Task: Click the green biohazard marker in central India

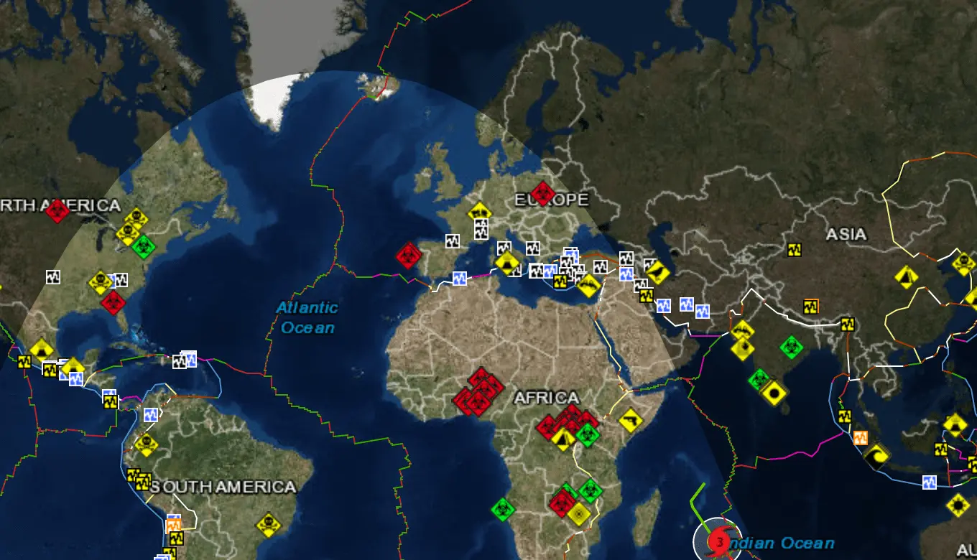Action: (x=791, y=347)
